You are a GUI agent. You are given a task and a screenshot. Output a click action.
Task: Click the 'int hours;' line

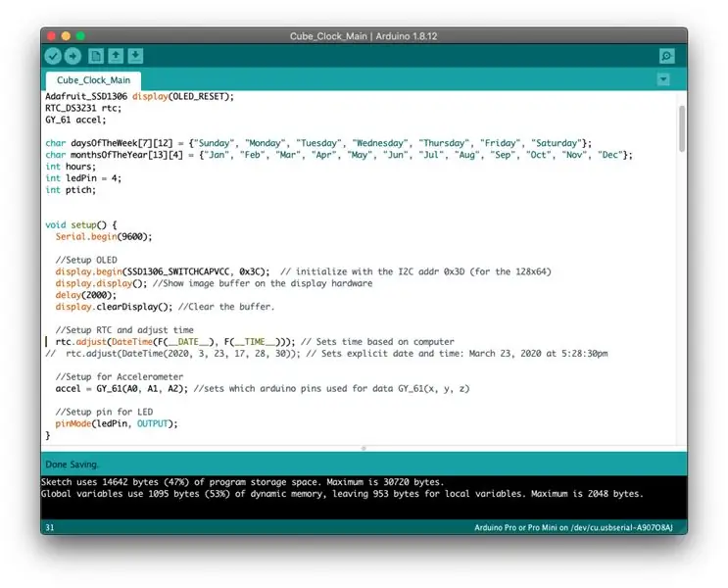tap(71, 167)
